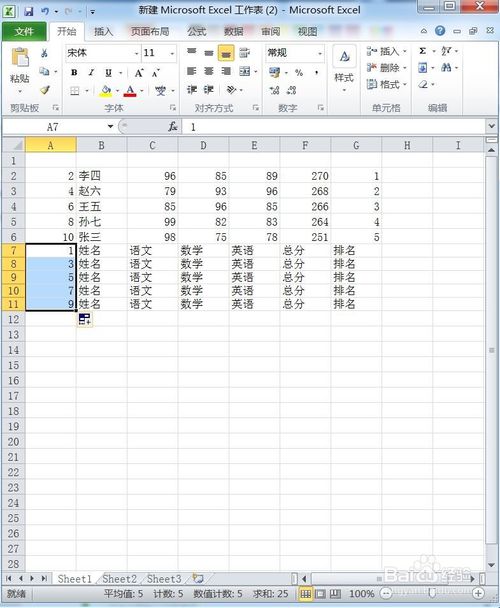Apply the yellow fill color bucket
The image size is (500, 608).
coord(106,91)
